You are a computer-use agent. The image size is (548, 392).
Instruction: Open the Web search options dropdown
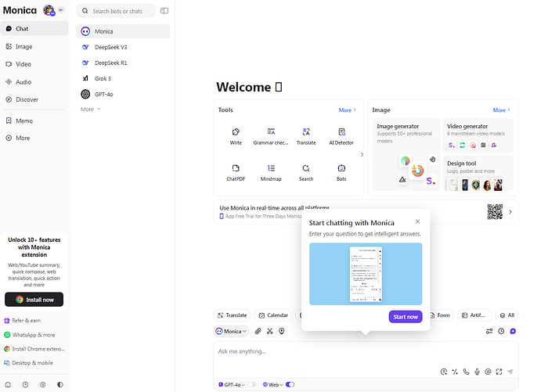click(273, 384)
